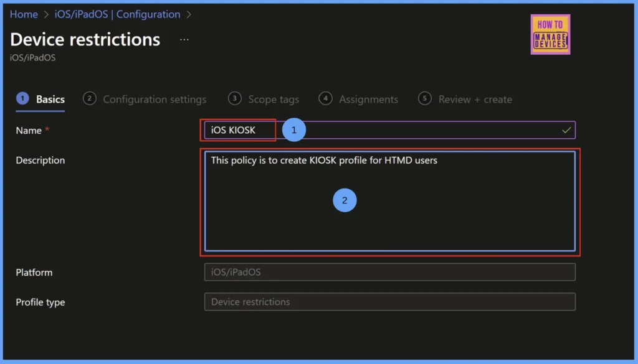Click the Platform field label
Screen dimensions: 638x364
click(34, 272)
